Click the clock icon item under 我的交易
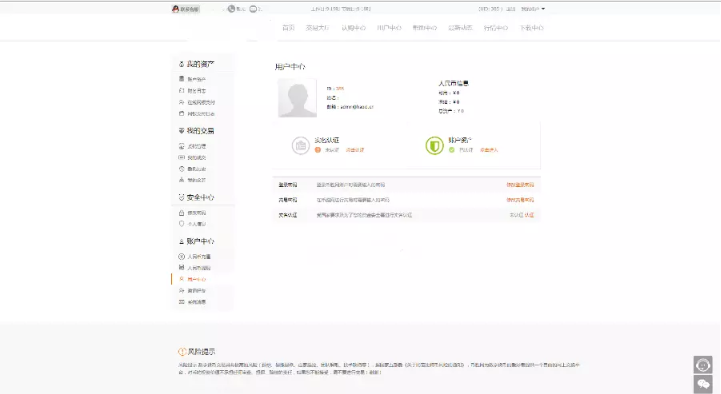Image resolution: width=721 pixels, height=394 pixels. click(181, 169)
